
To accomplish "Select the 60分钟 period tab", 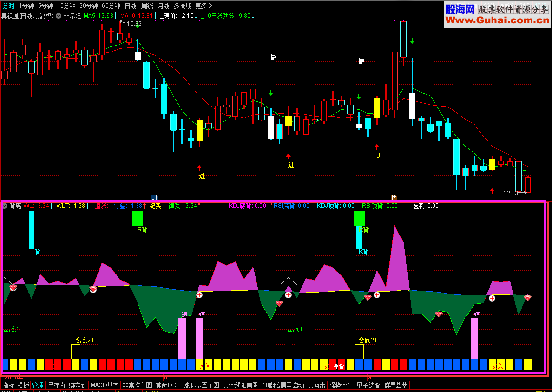I will (111, 6).
